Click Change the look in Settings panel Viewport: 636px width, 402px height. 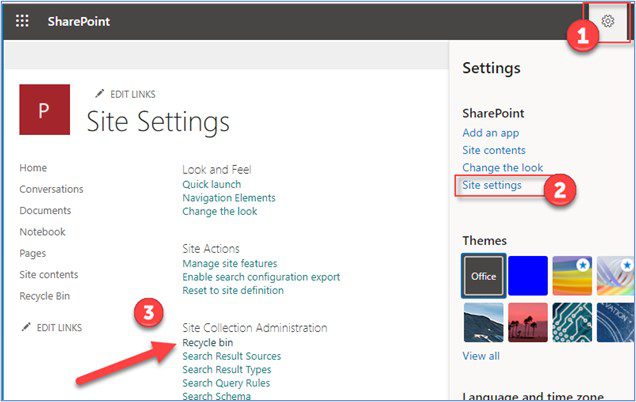503,168
